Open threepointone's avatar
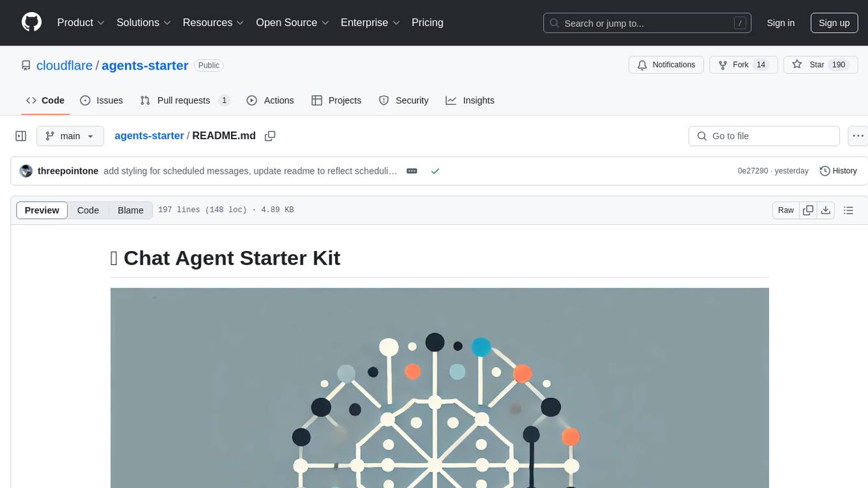The height and width of the screenshot is (488, 868). [x=26, y=171]
